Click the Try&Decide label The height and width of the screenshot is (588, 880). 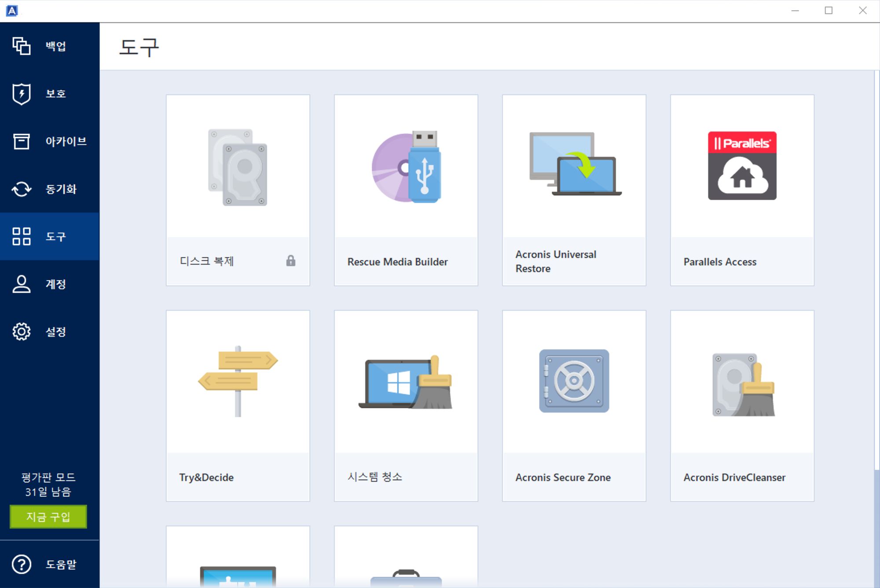click(206, 477)
